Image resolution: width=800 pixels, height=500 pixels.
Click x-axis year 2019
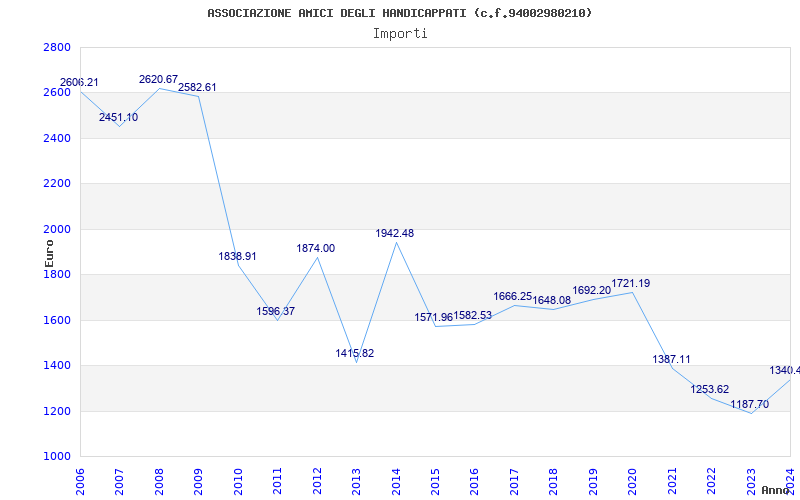pos(593,481)
